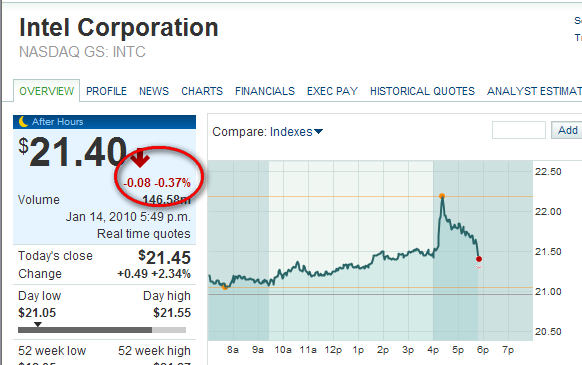
Task: Open the Charts tab
Action: [x=202, y=91]
